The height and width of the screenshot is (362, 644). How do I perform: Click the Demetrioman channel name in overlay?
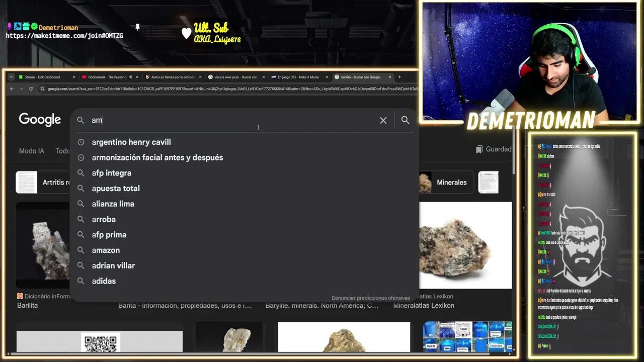tap(58, 28)
